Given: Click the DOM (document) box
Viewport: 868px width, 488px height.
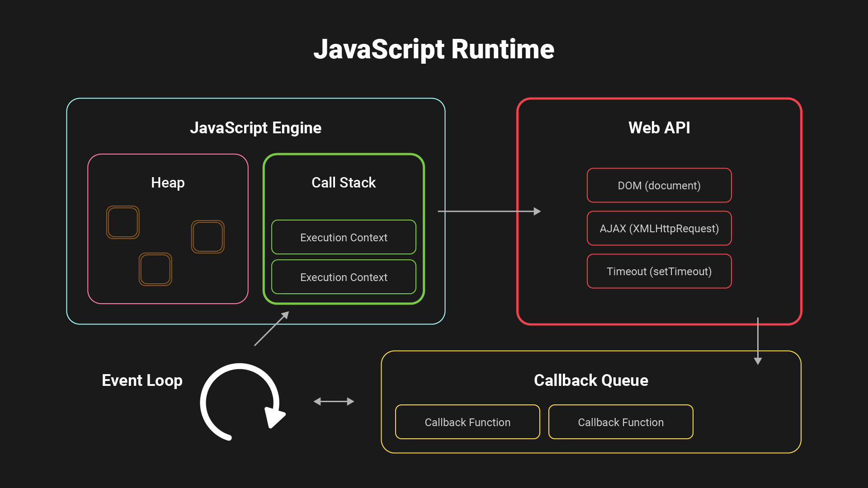Looking at the screenshot, I should [659, 185].
